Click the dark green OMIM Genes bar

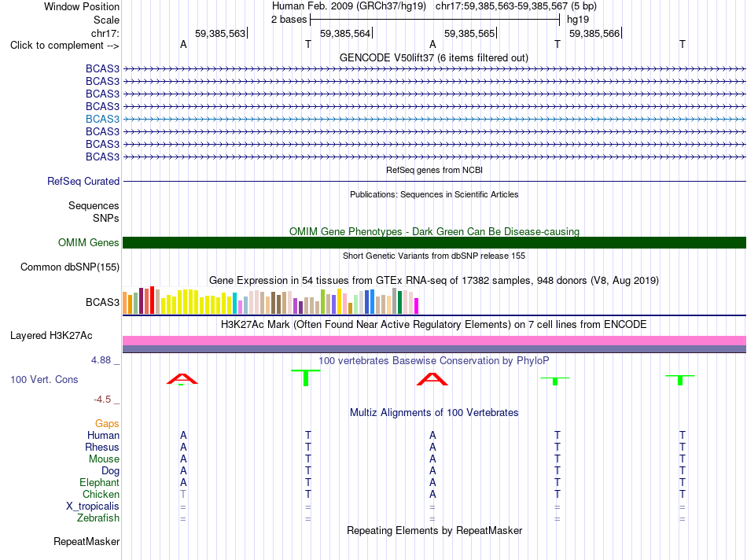pyautogui.click(x=434, y=242)
